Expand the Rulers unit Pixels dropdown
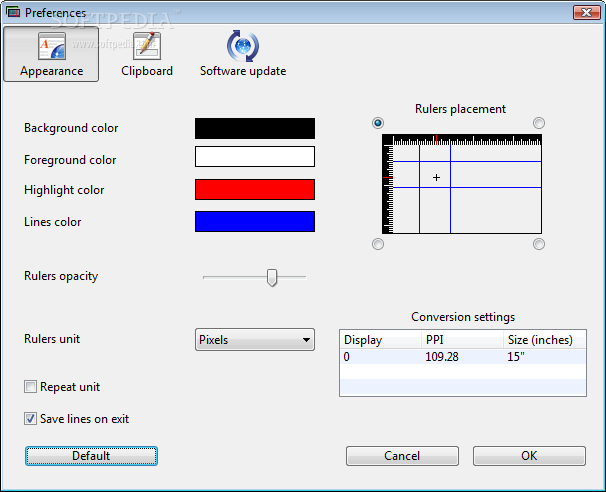Viewport: 606px width, 492px height. [254, 340]
